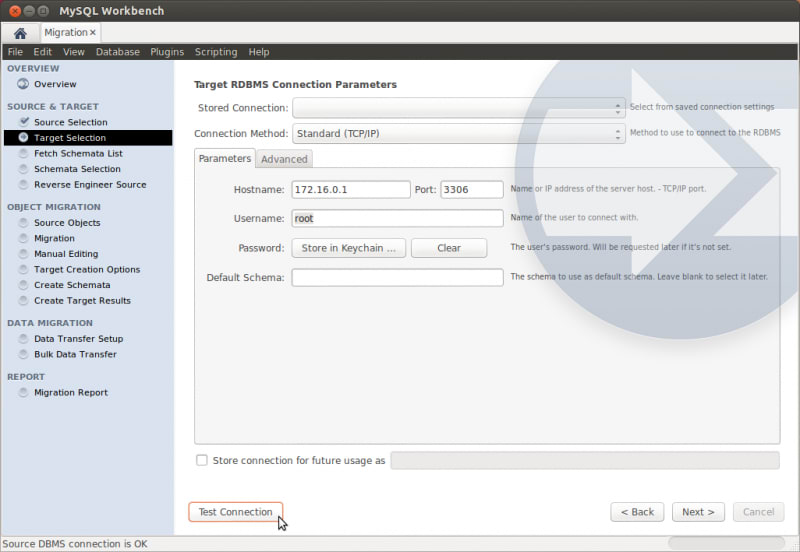The height and width of the screenshot is (552, 800).
Task: Enable Store connection for future usage checkbox
Action: (202, 460)
